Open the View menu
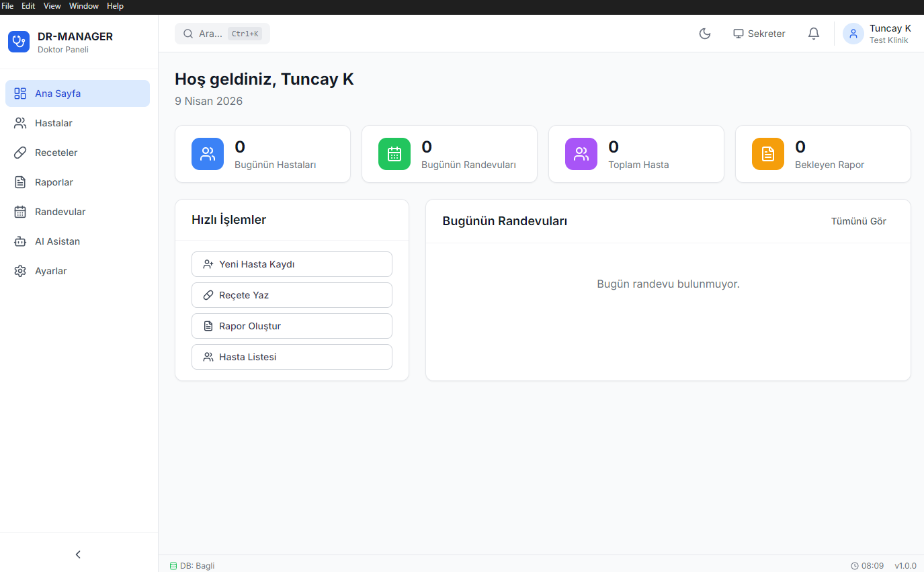The height and width of the screenshot is (572, 924). (52, 6)
